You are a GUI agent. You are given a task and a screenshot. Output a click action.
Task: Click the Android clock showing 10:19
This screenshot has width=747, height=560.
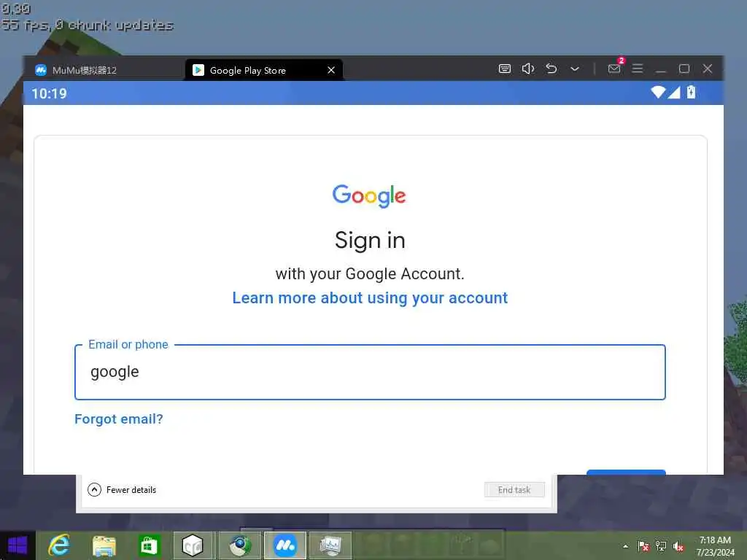50,93
